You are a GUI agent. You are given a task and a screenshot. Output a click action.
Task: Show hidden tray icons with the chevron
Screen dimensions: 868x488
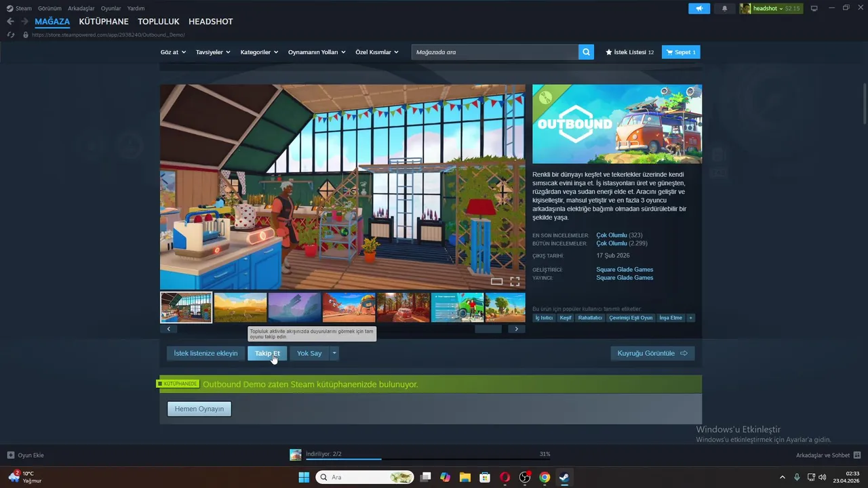[782, 477]
